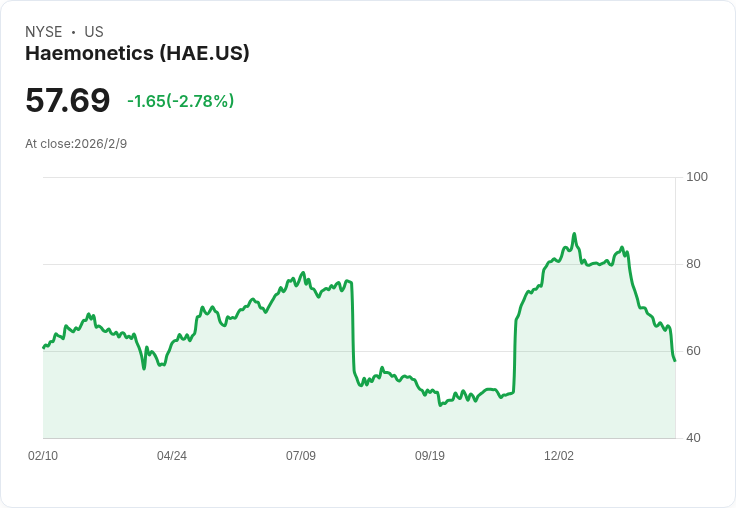Click the 40 y-axis label
This screenshot has width=736, height=508.
[x=693, y=438]
